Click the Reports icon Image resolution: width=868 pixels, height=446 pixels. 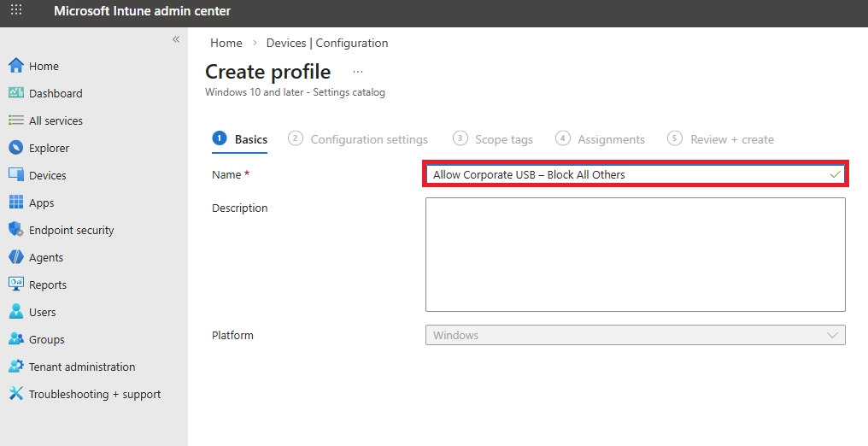click(x=16, y=284)
